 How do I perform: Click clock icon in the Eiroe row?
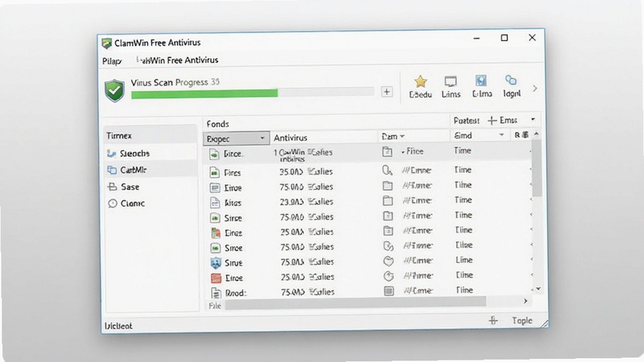point(389,276)
